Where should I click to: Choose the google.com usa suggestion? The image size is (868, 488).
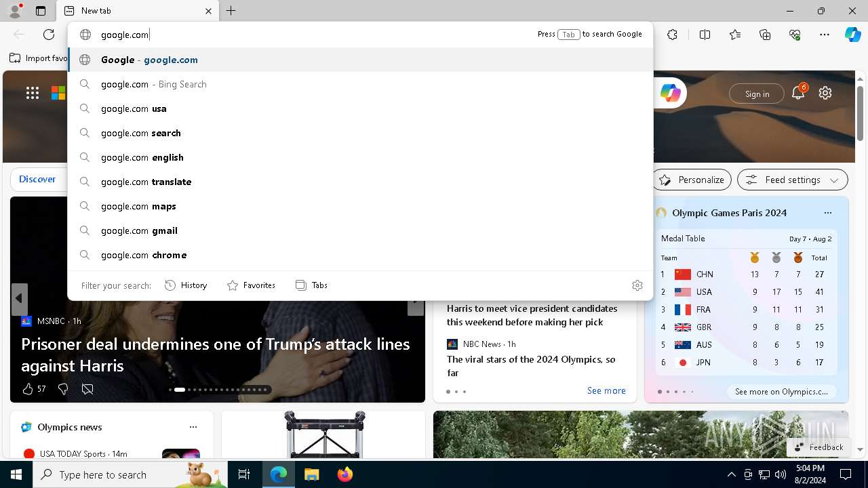pos(360,108)
